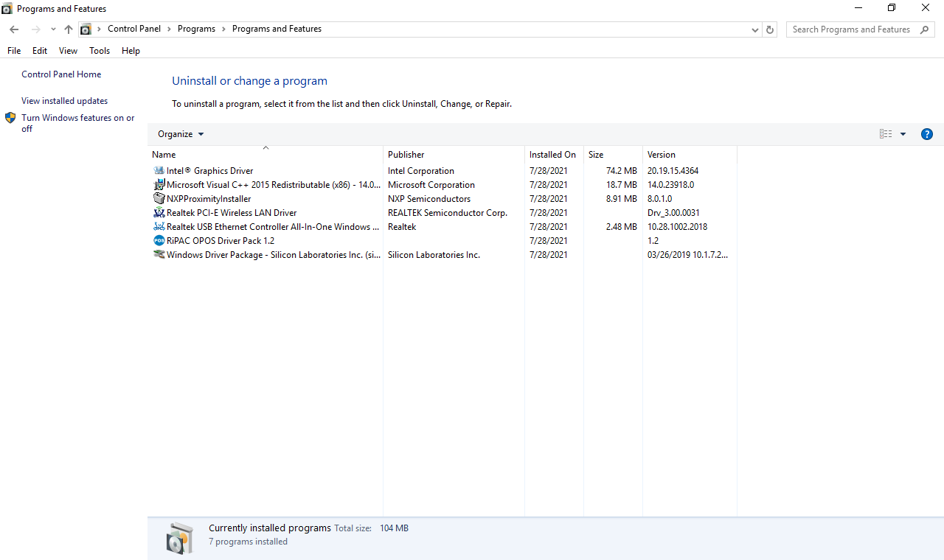Click the 74.2 MB size cell
944x560 pixels.
(621, 171)
